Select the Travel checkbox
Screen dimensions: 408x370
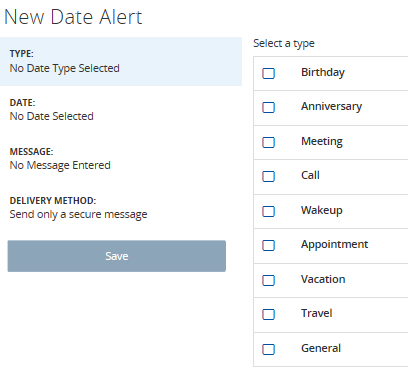[268, 314]
